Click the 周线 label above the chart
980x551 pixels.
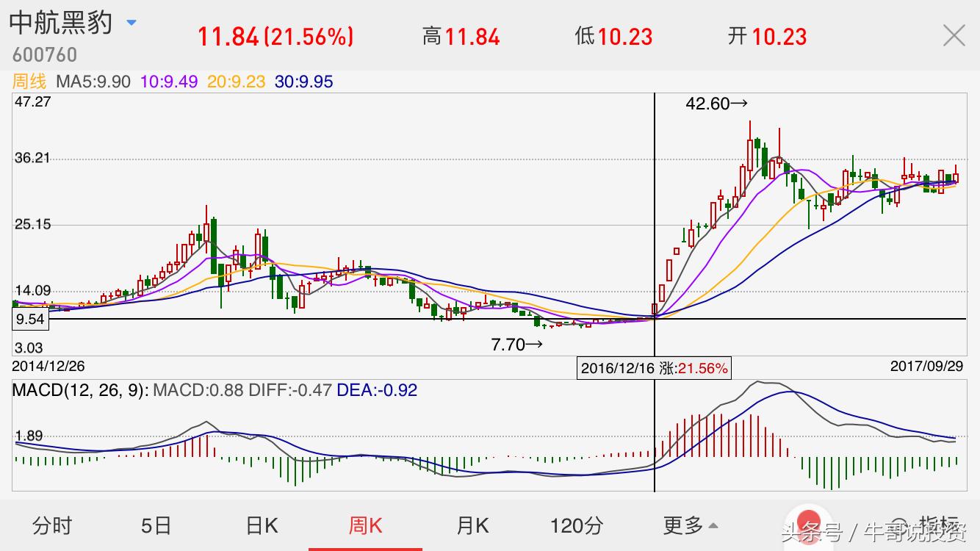[29, 82]
